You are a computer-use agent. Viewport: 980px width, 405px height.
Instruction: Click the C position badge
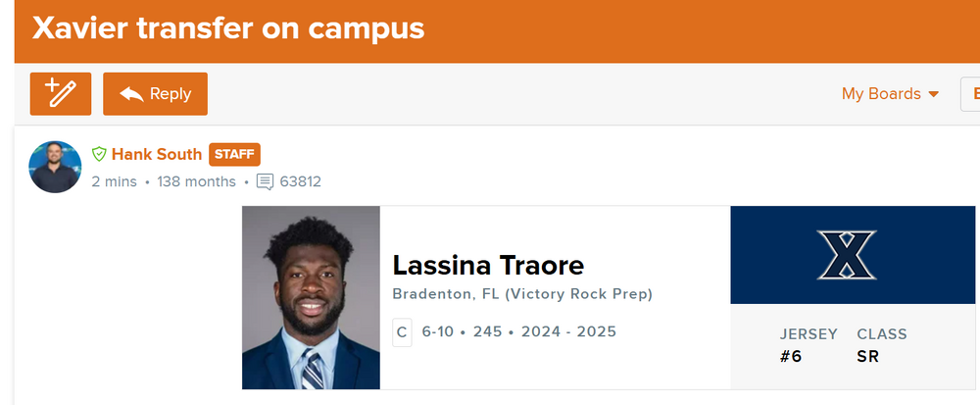(x=402, y=332)
